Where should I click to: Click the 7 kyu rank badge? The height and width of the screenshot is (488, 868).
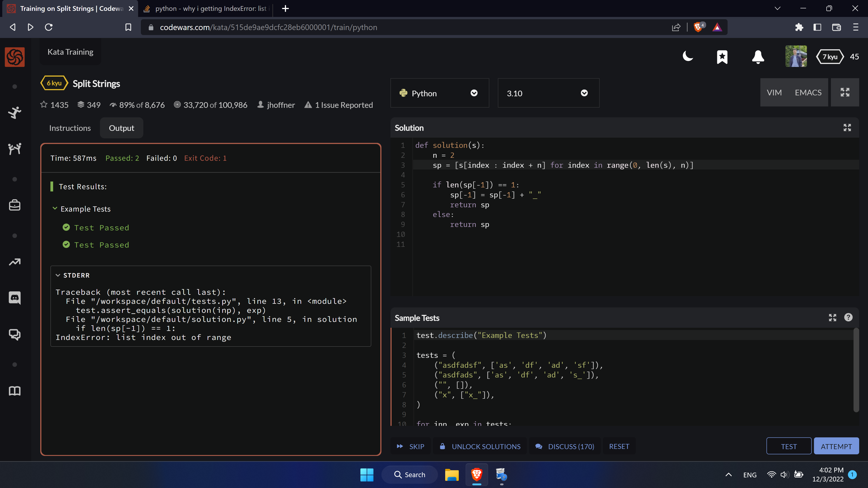click(x=830, y=57)
